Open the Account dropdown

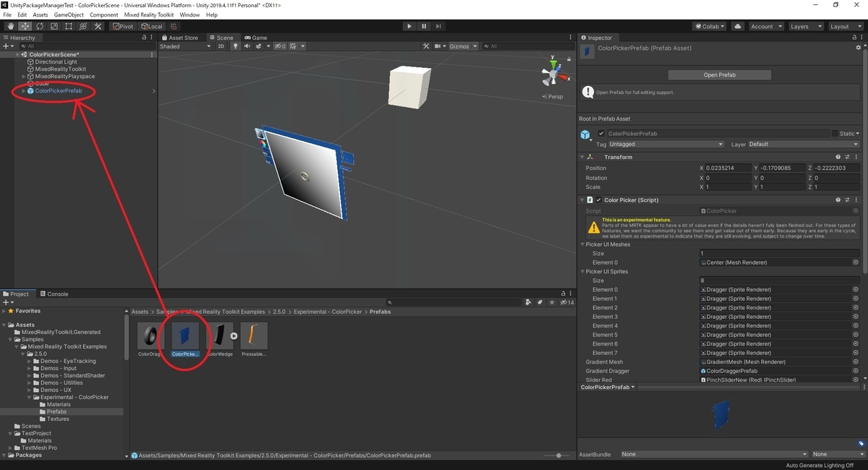(x=765, y=27)
